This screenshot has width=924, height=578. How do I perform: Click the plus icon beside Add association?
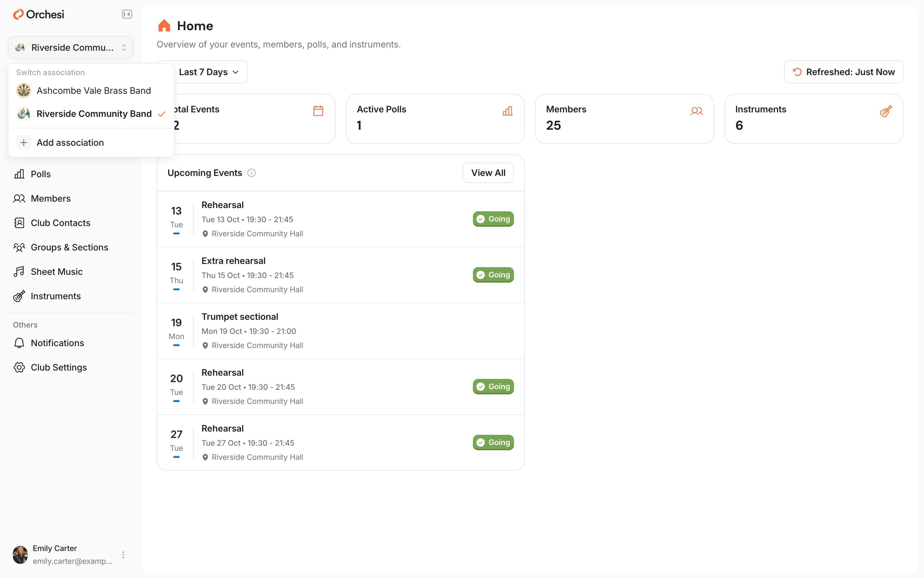click(x=24, y=143)
